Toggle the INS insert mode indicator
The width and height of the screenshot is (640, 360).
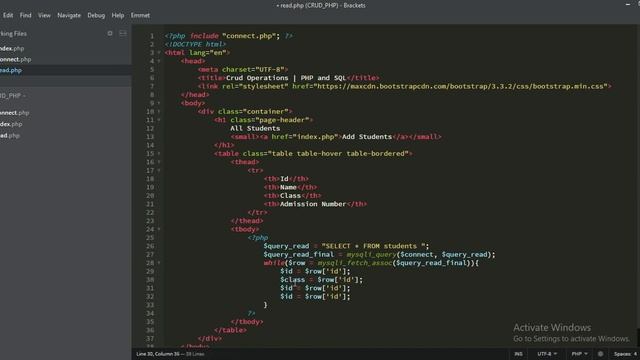(518, 354)
